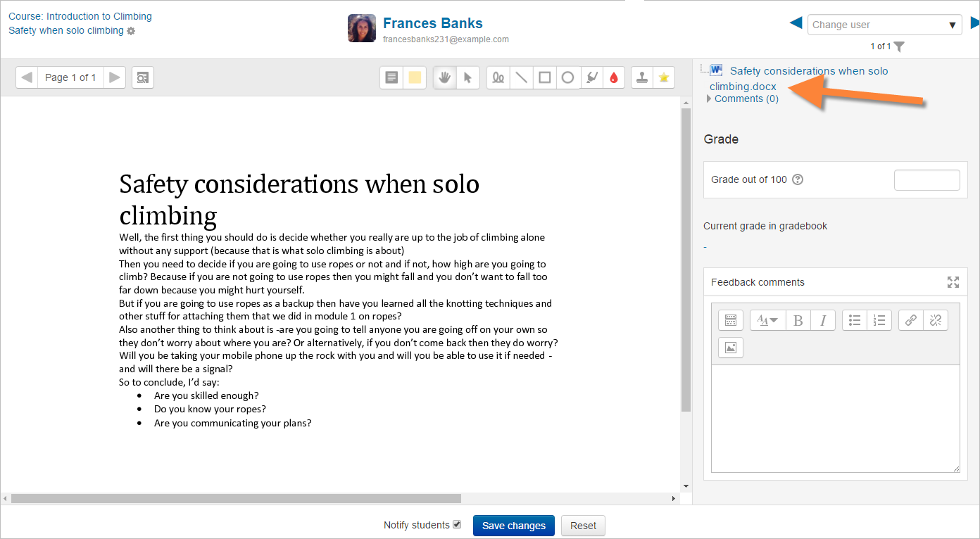Uncheck the Notify students checkbox
This screenshot has height=539, width=980.
click(x=457, y=524)
